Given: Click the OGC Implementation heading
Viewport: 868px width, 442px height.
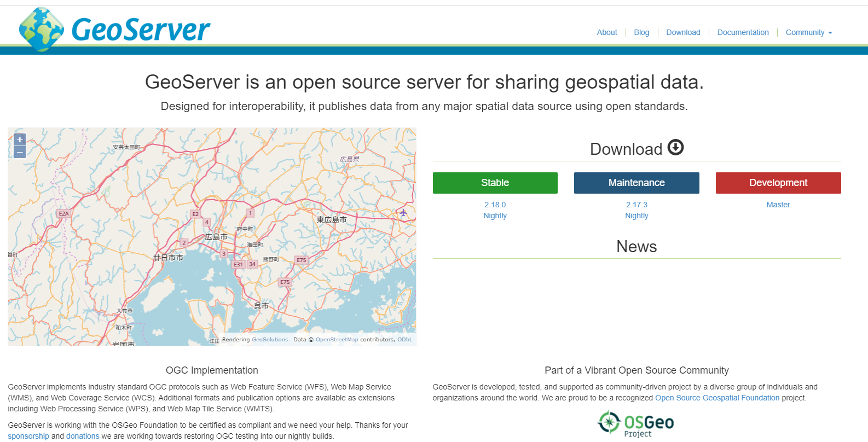Looking at the screenshot, I should 212,370.
